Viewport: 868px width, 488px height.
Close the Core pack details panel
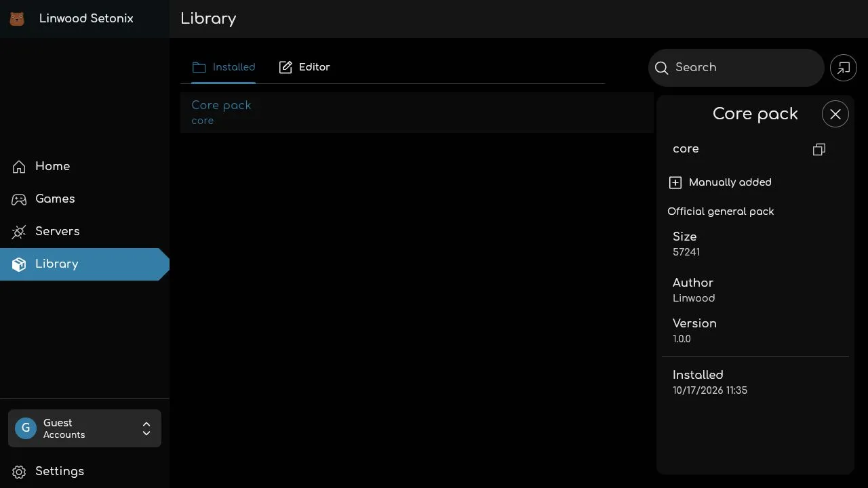[x=835, y=114]
